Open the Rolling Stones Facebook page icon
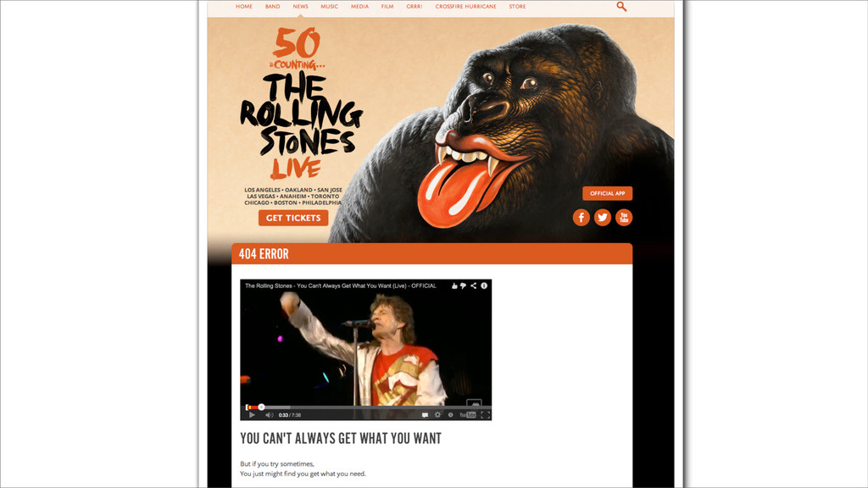The height and width of the screenshot is (488, 868). [x=581, y=218]
